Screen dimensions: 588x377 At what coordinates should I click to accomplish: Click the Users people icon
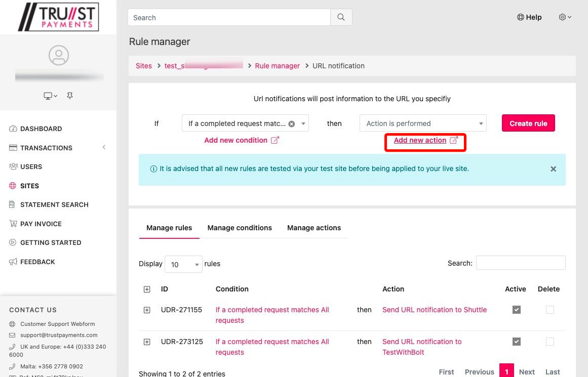[13, 166]
